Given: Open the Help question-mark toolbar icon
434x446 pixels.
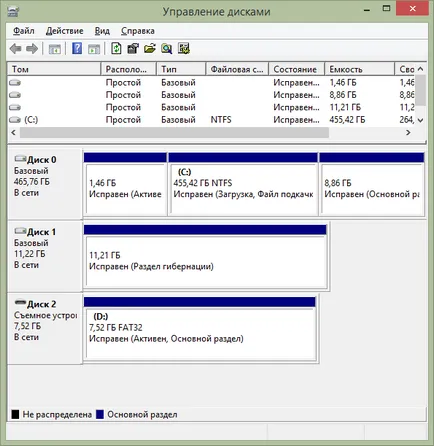Looking at the screenshot, I should tap(77, 49).
